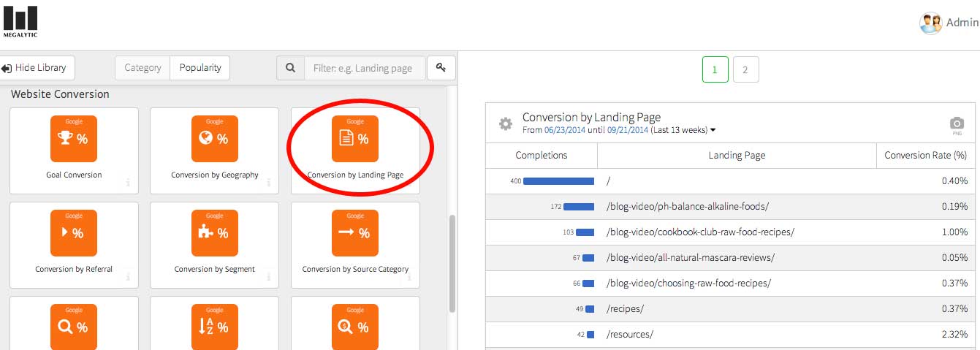Image resolution: width=980 pixels, height=350 pixels.
Task: Go to report page 2
Action: click(x=745, y=70)
